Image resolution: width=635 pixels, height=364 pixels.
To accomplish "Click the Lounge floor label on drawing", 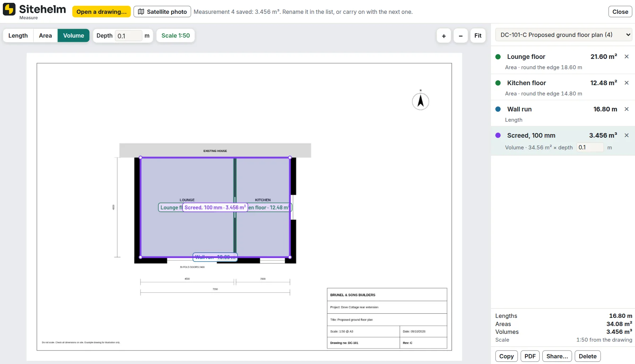I will point(171,208).
